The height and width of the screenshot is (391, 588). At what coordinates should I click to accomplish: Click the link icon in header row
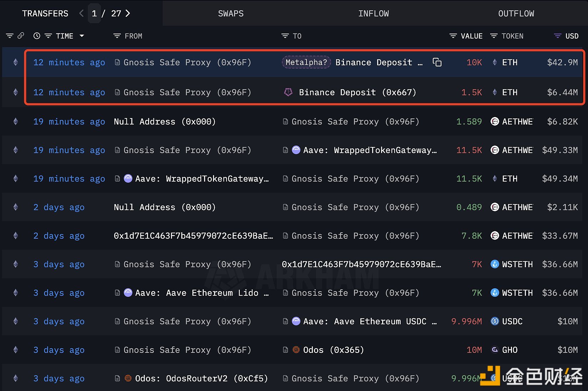(21, 36)
